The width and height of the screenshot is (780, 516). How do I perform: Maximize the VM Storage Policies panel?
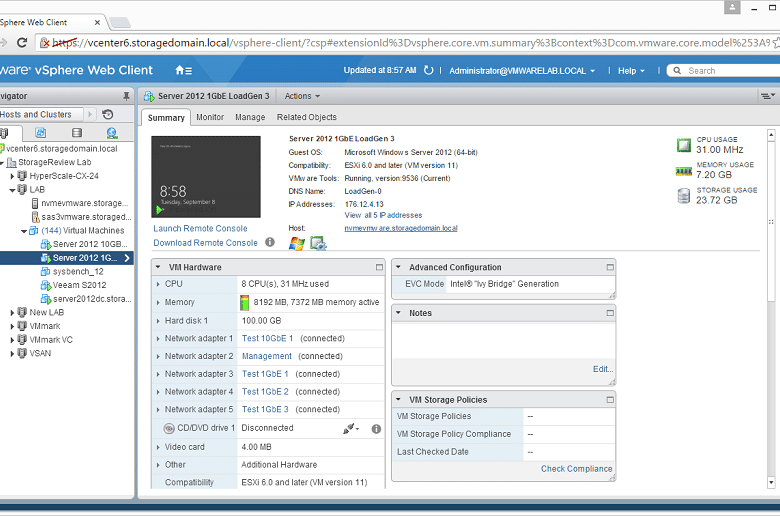pyautogui.click(x=610, y=400)
